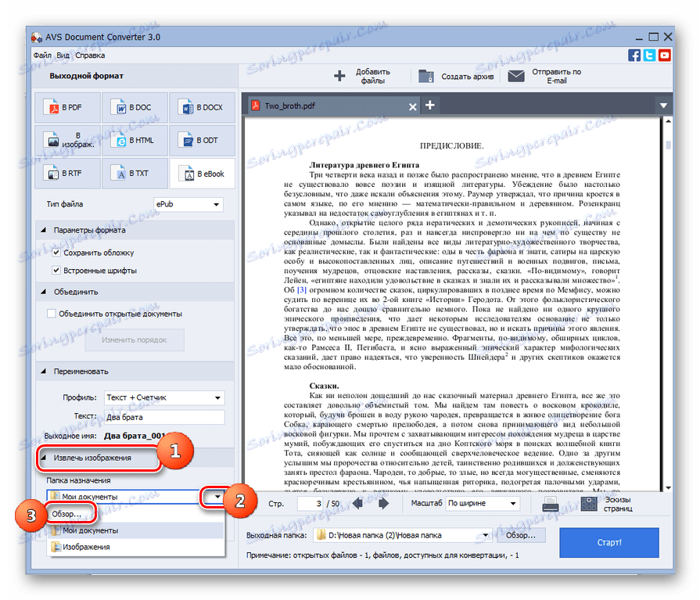Choose the To ODT output format
Viewport: 700px width, 600px height.
203,140
